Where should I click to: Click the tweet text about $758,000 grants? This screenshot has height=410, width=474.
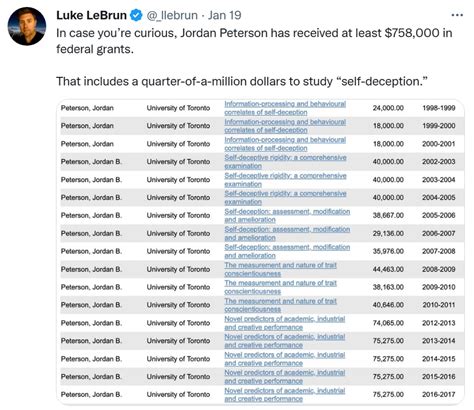pyautogui.click(x=254, y=57)
